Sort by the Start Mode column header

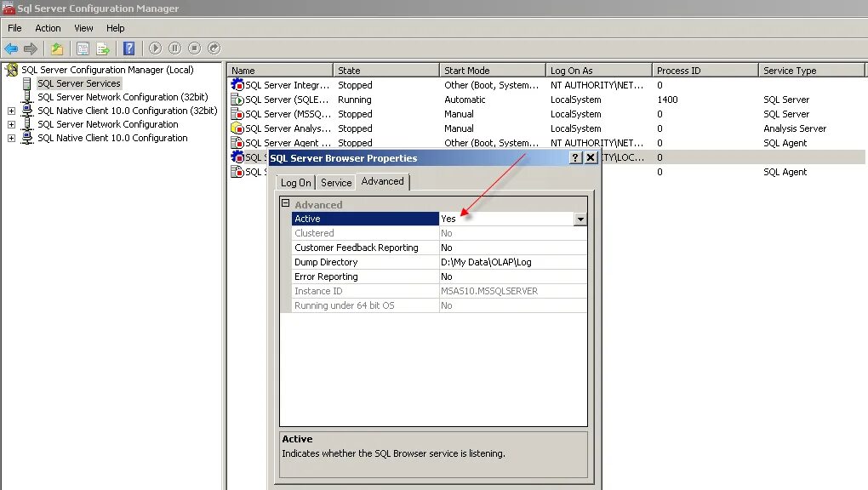coord(493,71)
